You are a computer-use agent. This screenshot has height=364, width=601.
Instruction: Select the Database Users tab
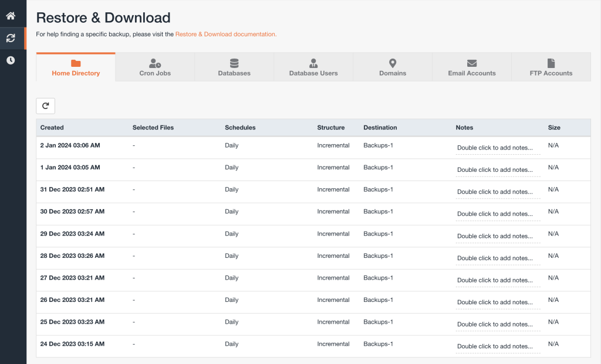click(313, 67)
